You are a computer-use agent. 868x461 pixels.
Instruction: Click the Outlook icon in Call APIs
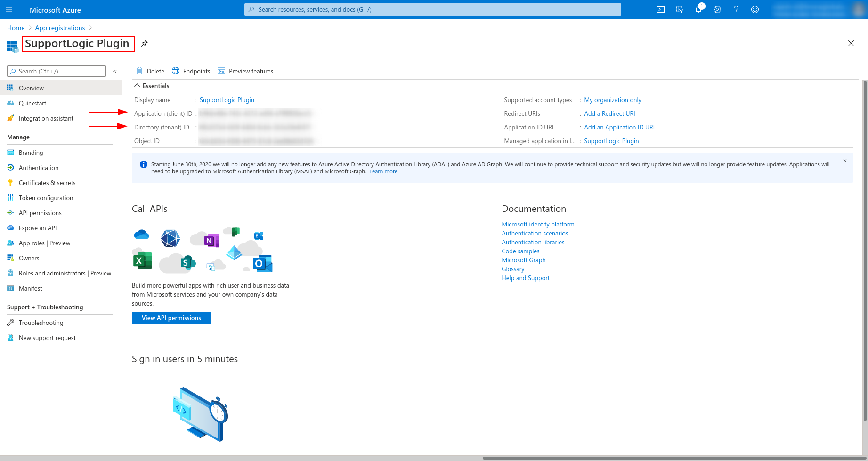[263, 263]
